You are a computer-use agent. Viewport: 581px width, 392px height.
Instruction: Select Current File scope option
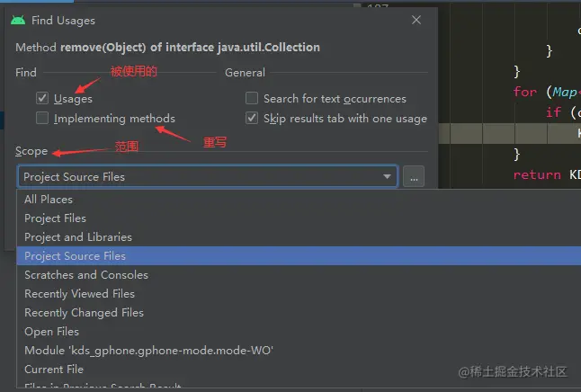tap(299, 370)
